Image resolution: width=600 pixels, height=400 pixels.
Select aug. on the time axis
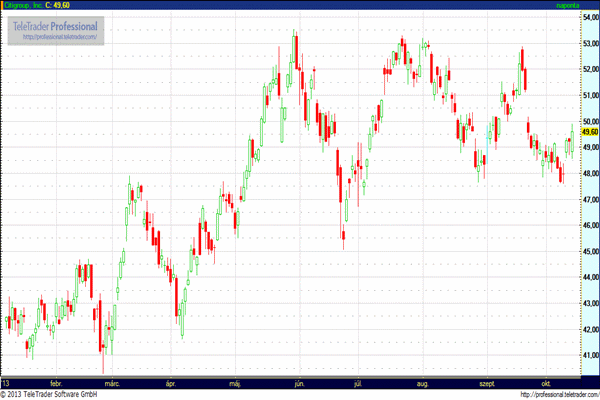[422, 382]
